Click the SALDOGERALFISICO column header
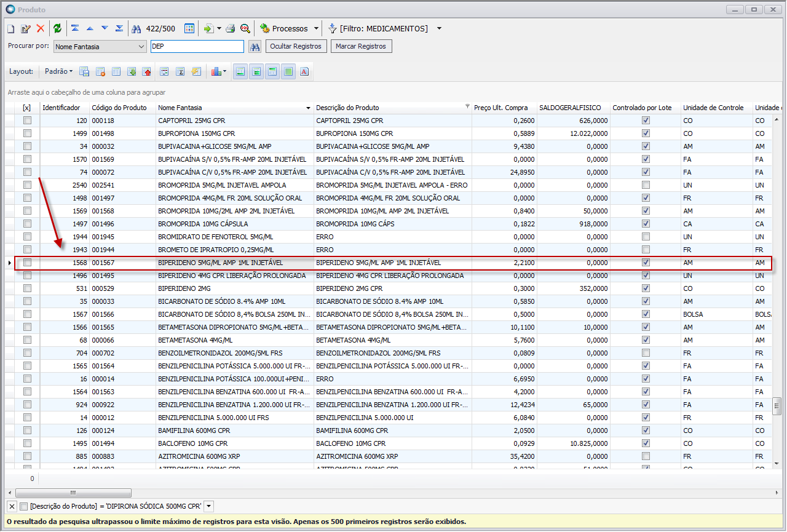The width and height of the screenshot is (787, 532). click(574, 108)
